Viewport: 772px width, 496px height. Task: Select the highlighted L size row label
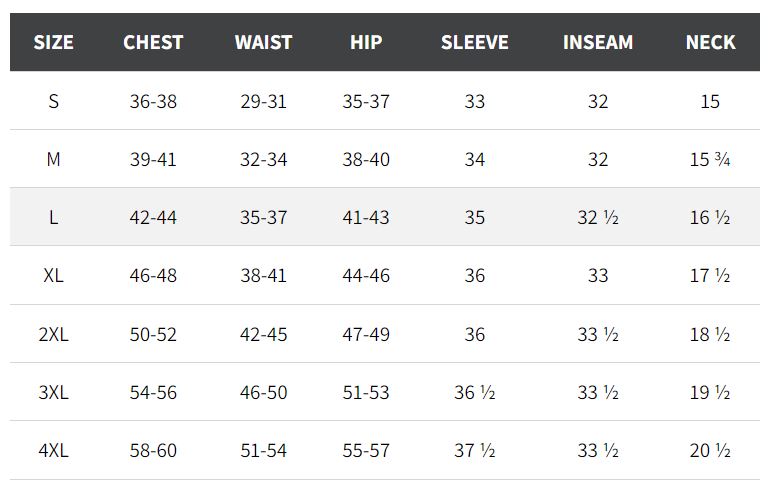(x=54, y=218)
